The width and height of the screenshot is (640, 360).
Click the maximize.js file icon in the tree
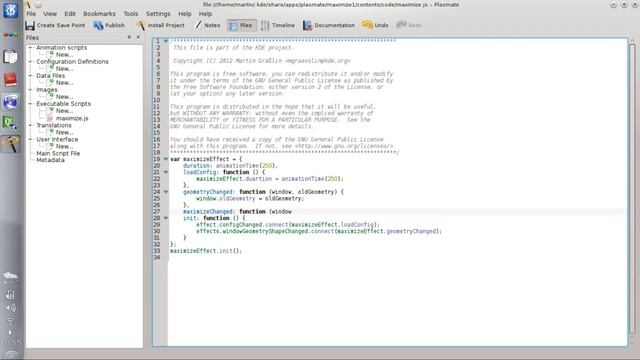[50, 118]
